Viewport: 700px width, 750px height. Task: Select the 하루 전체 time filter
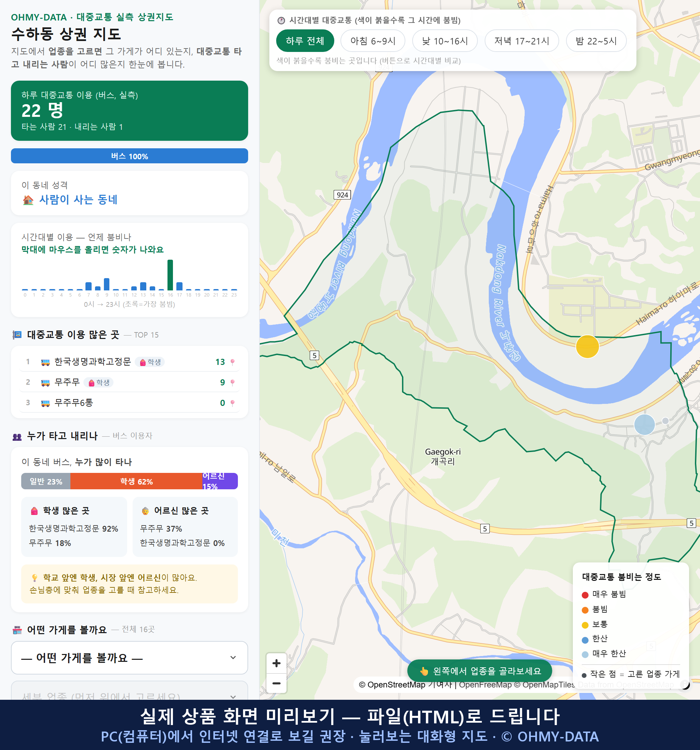[x=305, y=41]
